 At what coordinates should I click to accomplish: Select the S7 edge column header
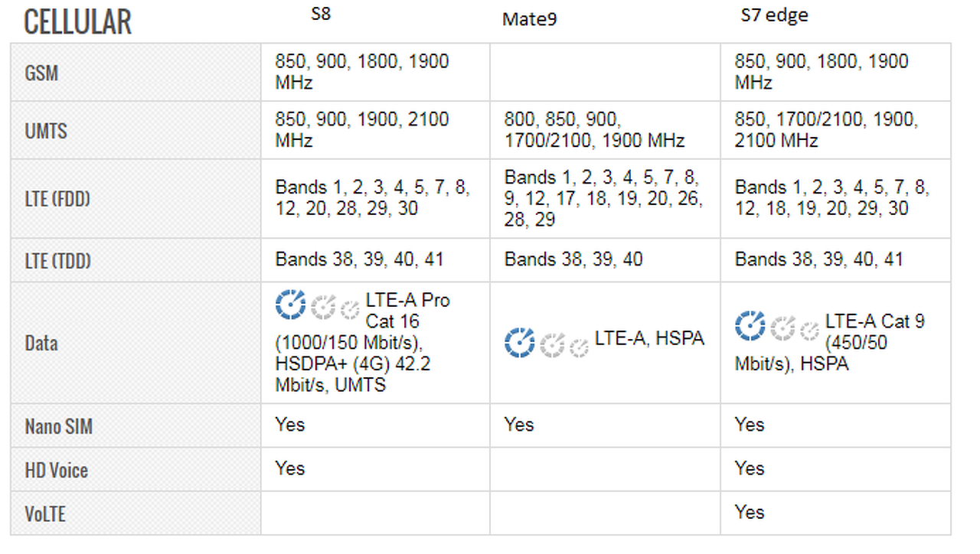[x=774, y=15]
